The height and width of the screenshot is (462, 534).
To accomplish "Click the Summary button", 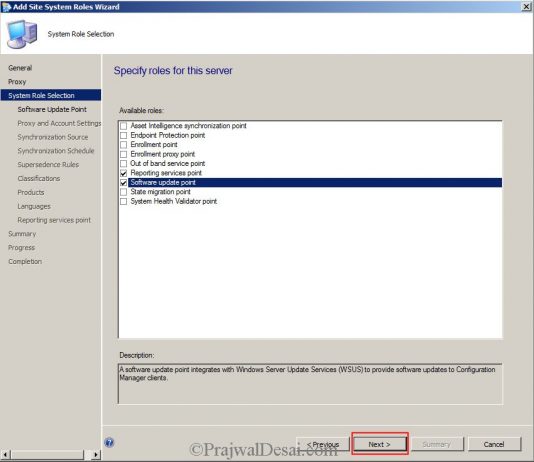I will (x=436, y=444).
